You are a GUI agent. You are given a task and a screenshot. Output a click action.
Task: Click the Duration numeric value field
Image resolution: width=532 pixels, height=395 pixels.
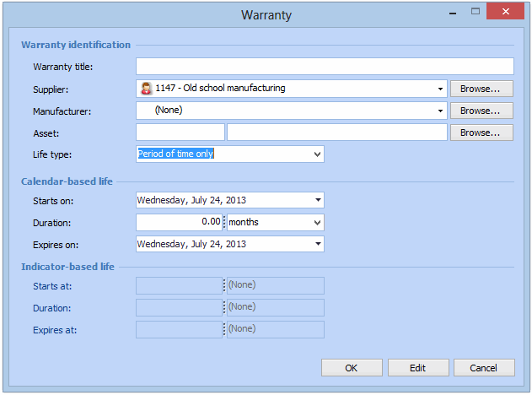pyautogui.click(x=179, y=222)
